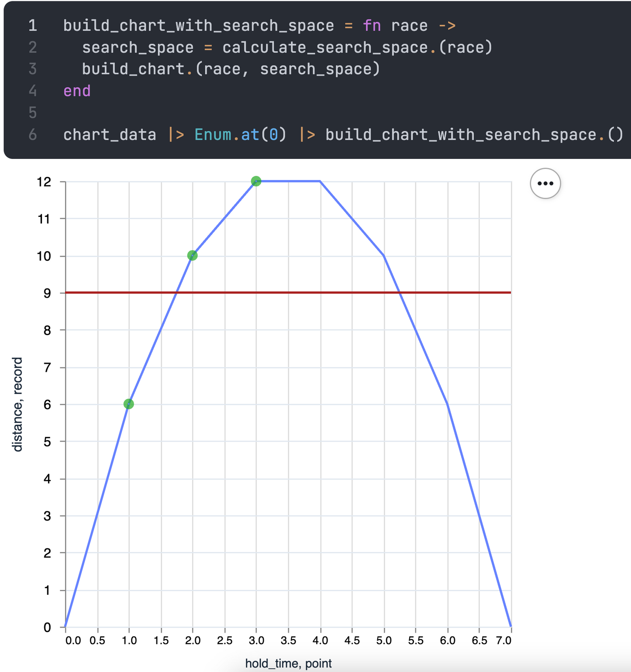
Task: Expand line number 1 gutter marker
Action: click(32, 25)
